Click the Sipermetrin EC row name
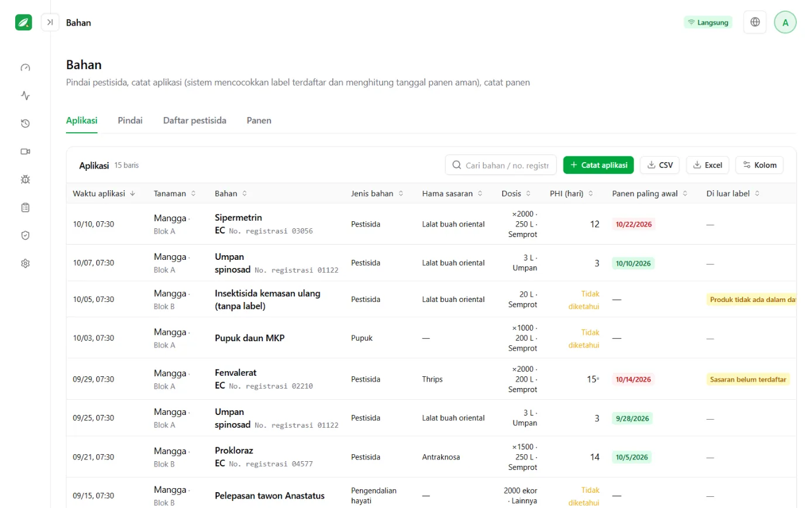The height and width of the screenshot is (508, 812). point(238,224)
